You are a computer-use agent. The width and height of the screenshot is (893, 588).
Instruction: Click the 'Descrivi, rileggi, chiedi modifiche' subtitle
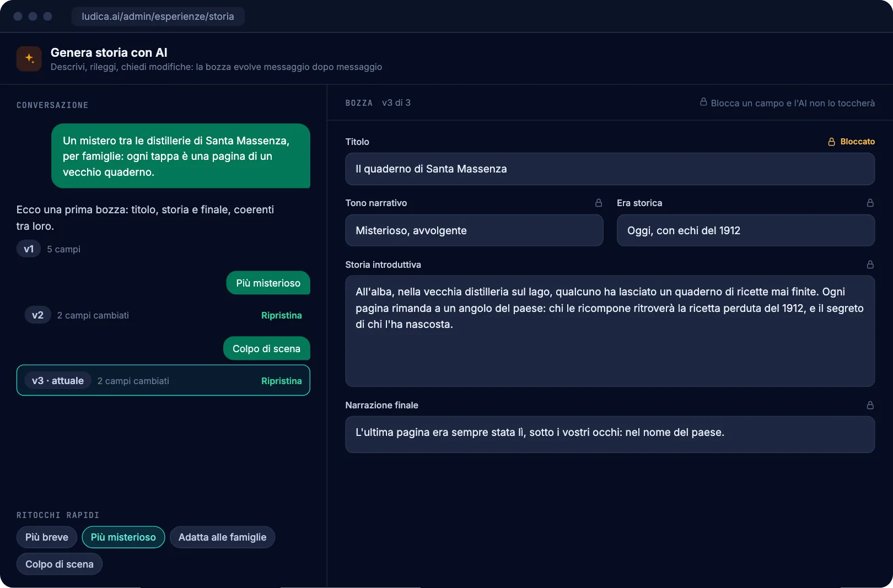[216, 67]
